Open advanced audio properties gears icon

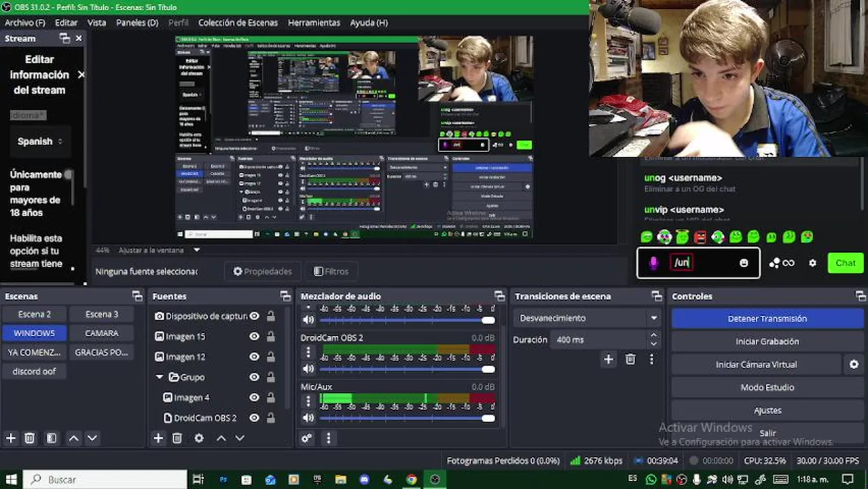307,439
